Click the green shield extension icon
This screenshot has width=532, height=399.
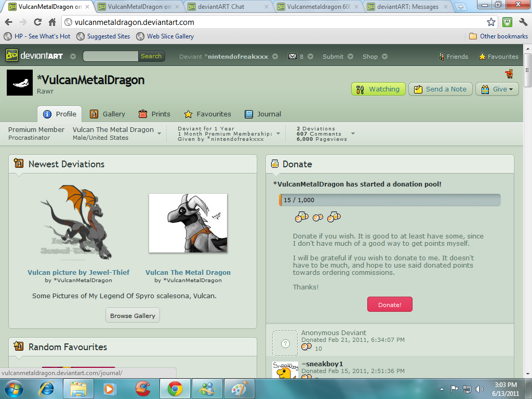click(x=507, y=22)
